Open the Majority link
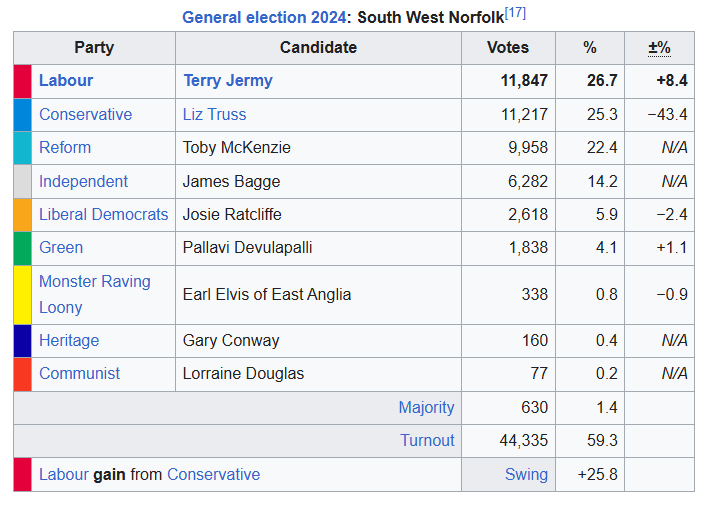705x508 pixels. [x=426, y=407]
